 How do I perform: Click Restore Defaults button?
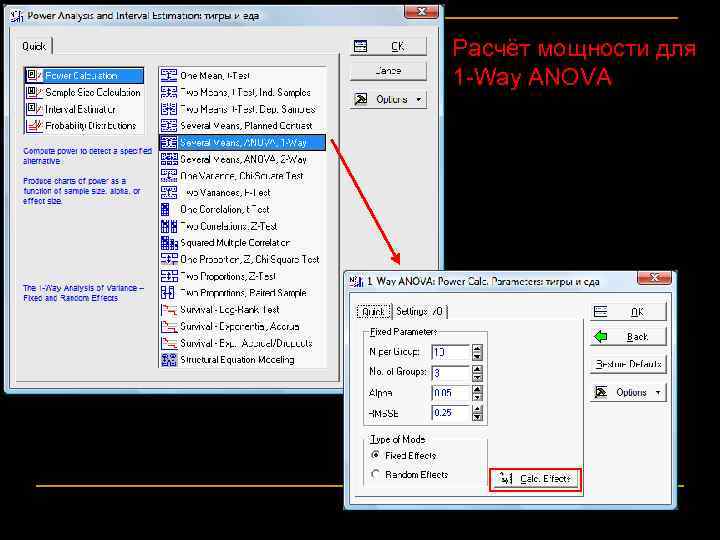628,364
